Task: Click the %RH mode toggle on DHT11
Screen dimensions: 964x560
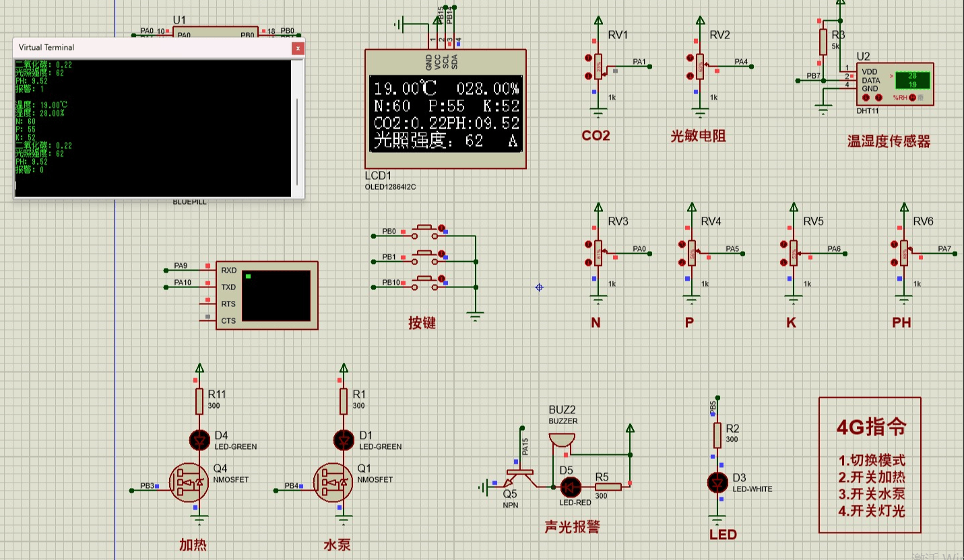Action: tap(913, 98)
